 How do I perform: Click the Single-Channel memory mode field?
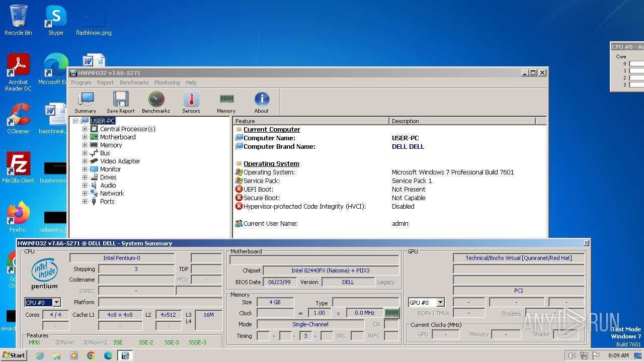pos(311,324)
